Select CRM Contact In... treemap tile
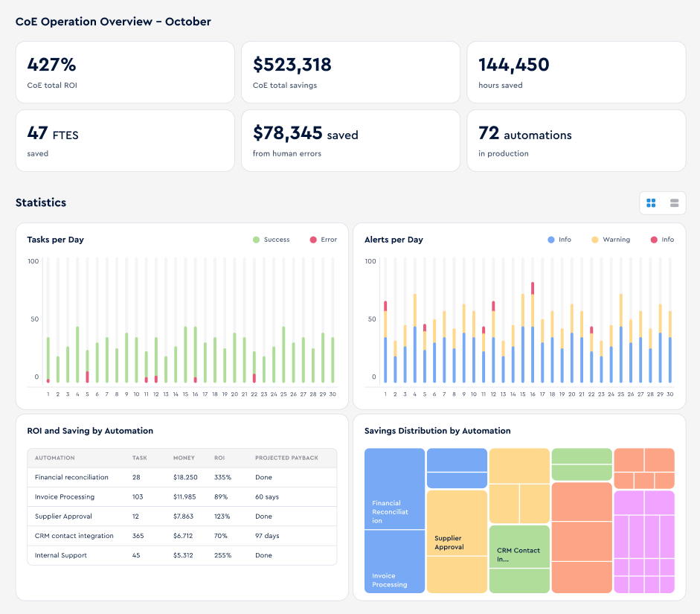The image size is (700, 614). [519, 546]
